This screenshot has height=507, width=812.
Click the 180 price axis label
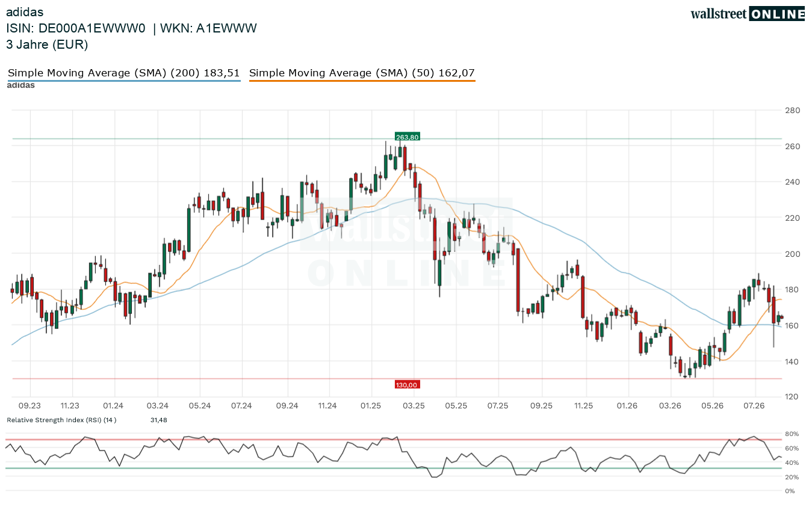[x=793, y=290]
